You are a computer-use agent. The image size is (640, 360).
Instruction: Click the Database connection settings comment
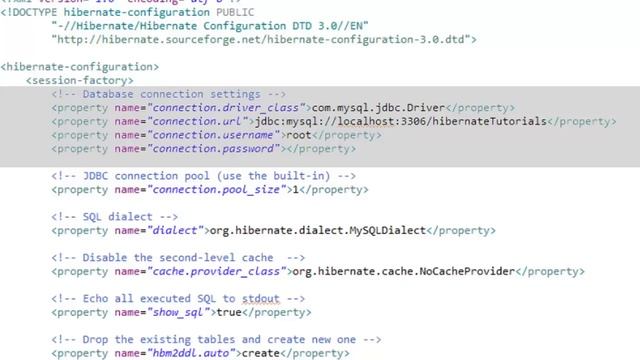click(x=169, y=94)
